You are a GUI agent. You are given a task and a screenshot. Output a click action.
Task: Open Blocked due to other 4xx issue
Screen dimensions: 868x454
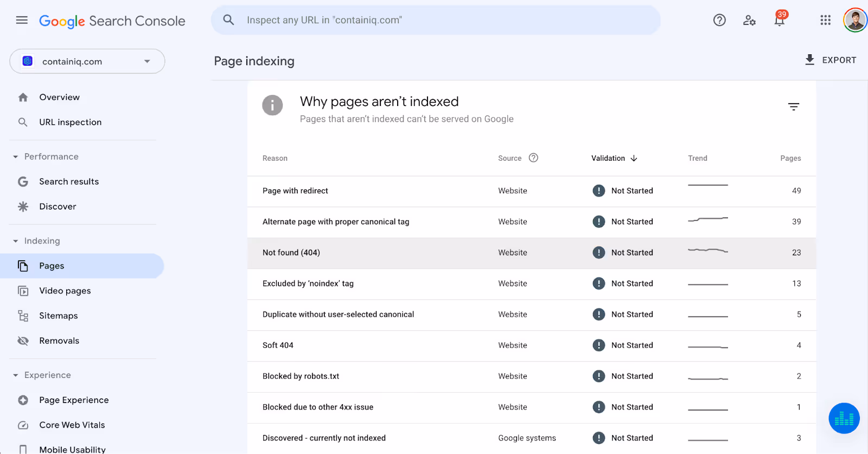532,408
